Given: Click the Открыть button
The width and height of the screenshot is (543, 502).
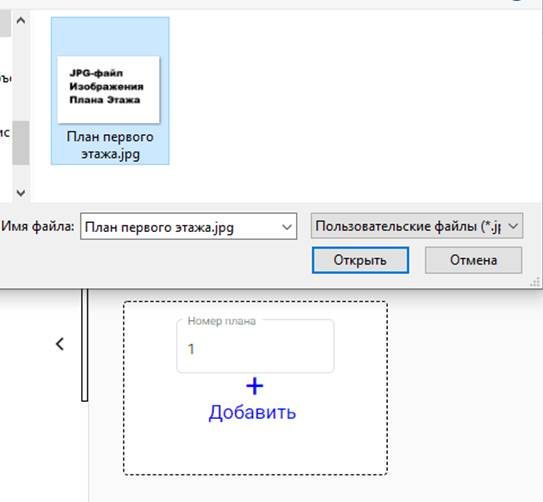Looking at the screenshot, I should [360, 260].
